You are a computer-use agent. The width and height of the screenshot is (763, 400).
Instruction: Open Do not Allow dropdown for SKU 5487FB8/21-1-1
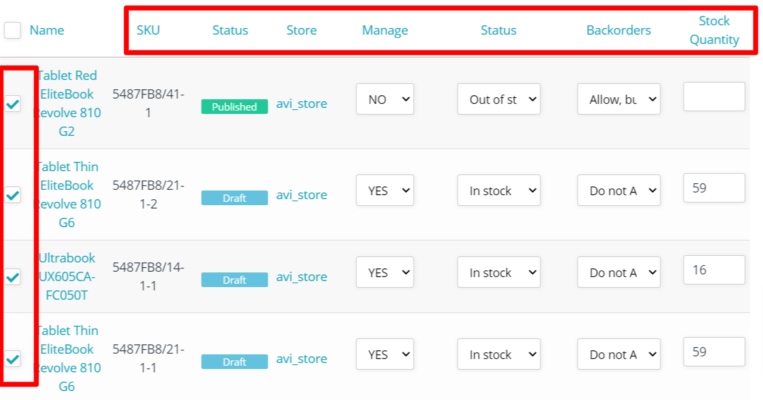pos(619,354)
